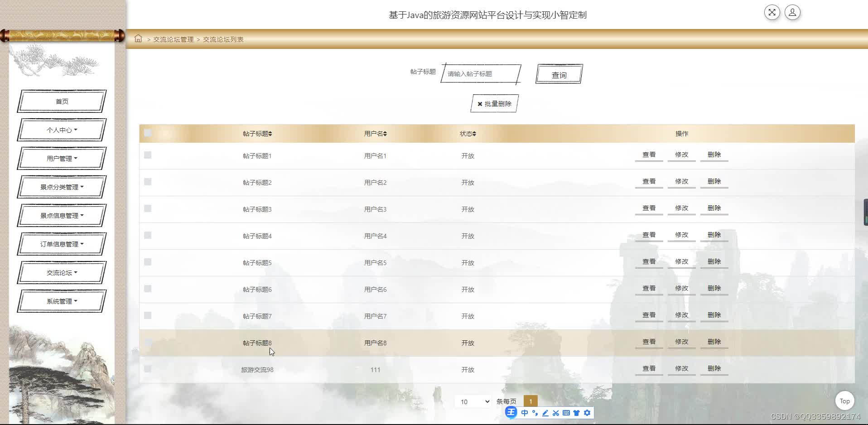Image resolution: width=868 pixels, height=425 pixels.
Task: Expand the 景点分类管理 sidebar menu
Action: coord(62,187)
